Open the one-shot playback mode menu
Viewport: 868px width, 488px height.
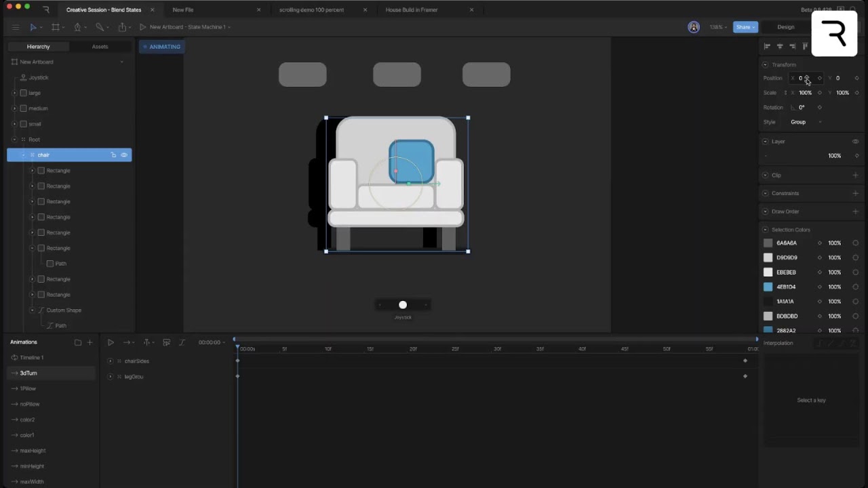click(x=128, y=342)
